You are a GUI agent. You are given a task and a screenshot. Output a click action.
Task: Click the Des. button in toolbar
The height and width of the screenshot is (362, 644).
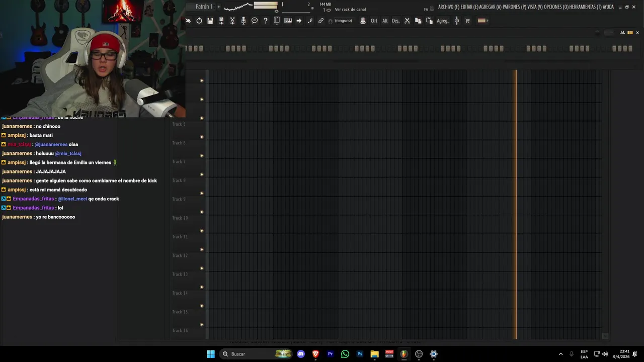(396, 21)
